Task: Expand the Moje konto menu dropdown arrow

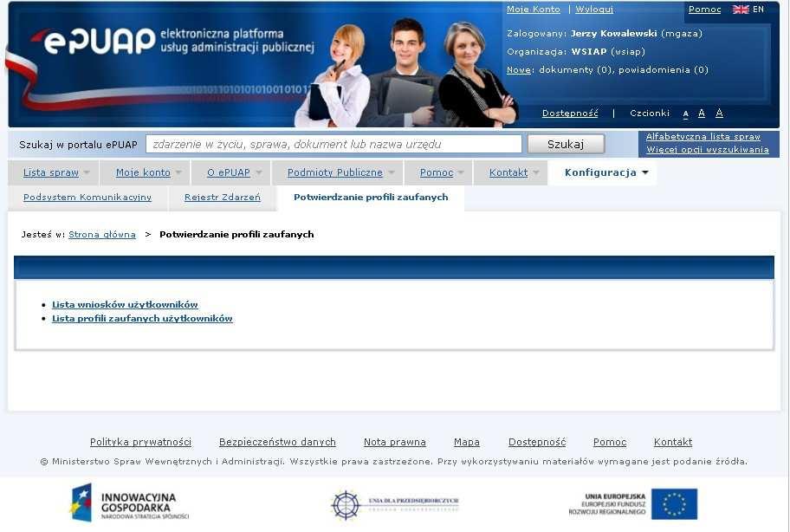Action: (x=178, y=172)
